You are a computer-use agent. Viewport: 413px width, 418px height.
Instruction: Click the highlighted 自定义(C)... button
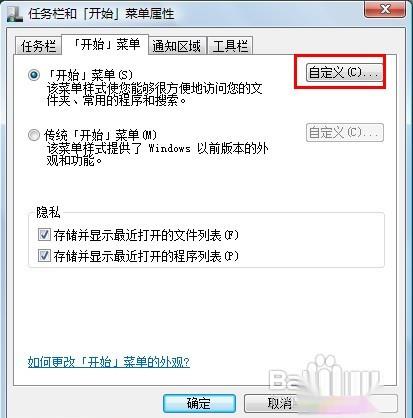(344, 72)
